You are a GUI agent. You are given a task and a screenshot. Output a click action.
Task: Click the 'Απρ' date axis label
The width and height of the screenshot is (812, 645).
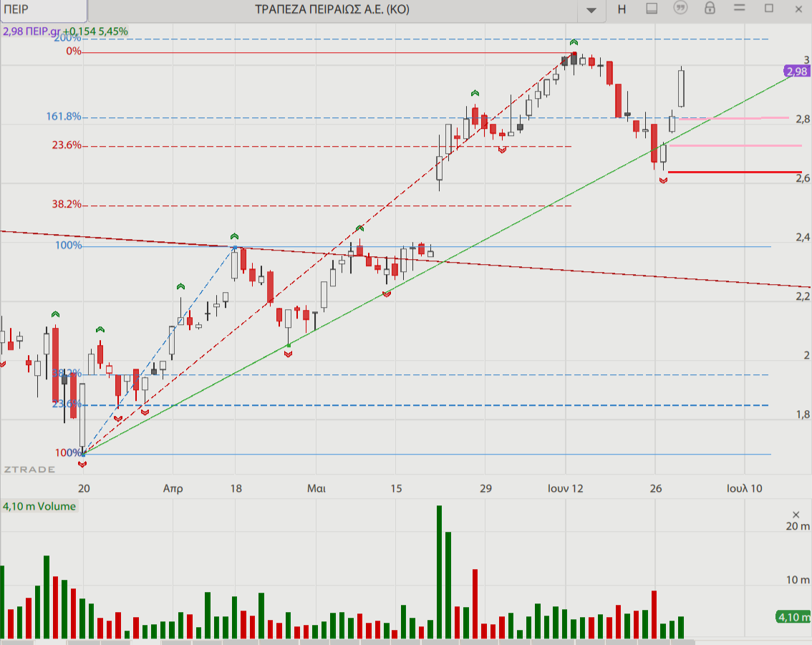coord(173,488)
